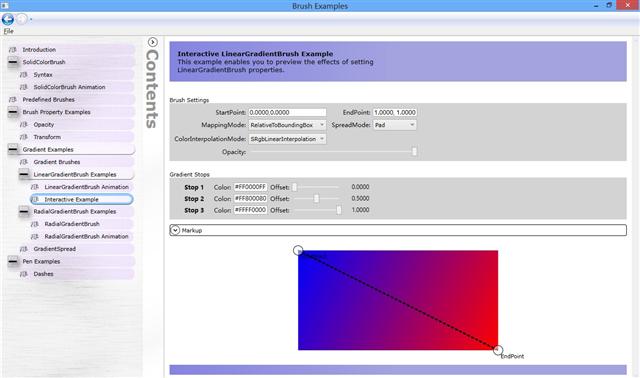Click the EndPoint circle handle on gradient

tap(498, 350)
